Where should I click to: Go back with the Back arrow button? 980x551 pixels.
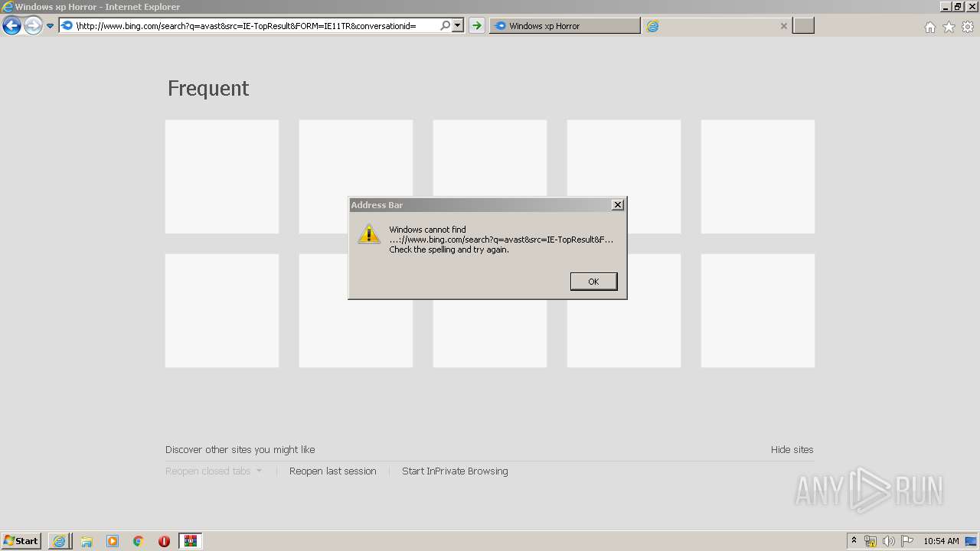click(x=11, y=26)
